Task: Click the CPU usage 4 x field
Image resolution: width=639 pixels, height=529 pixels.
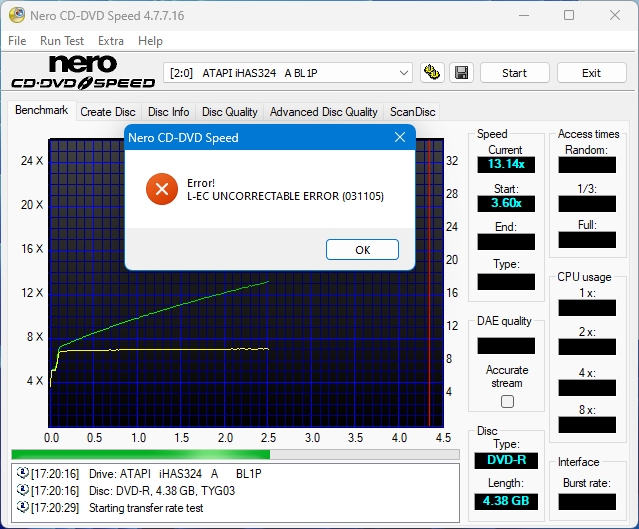Action: tap(587, 388)
